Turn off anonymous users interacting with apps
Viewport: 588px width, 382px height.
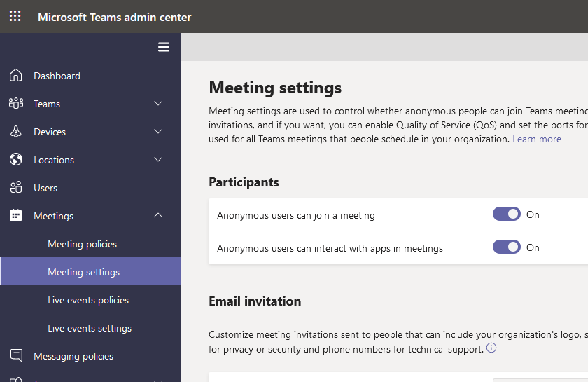pyautogui.click(x=506, y=247)
